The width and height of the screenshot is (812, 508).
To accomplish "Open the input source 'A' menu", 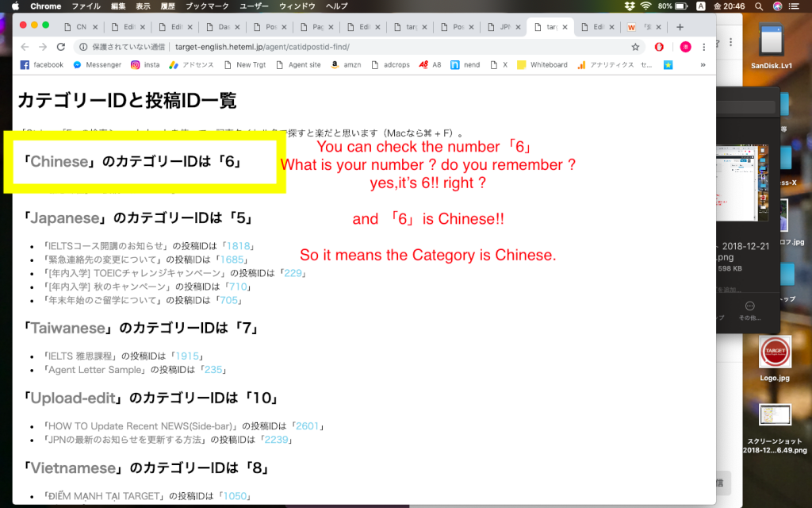I will click(x=701, y=6).
